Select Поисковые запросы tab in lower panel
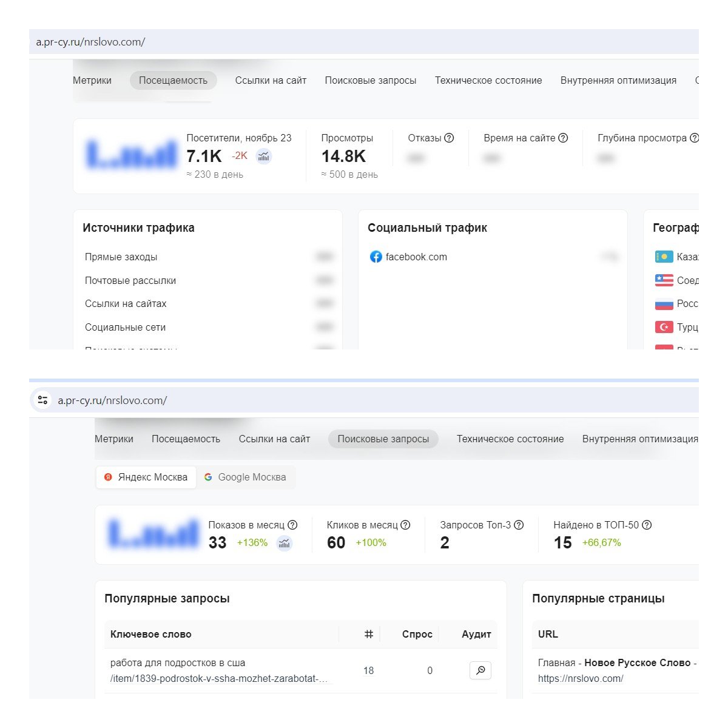728x728 pixels. tap(383, 439)
